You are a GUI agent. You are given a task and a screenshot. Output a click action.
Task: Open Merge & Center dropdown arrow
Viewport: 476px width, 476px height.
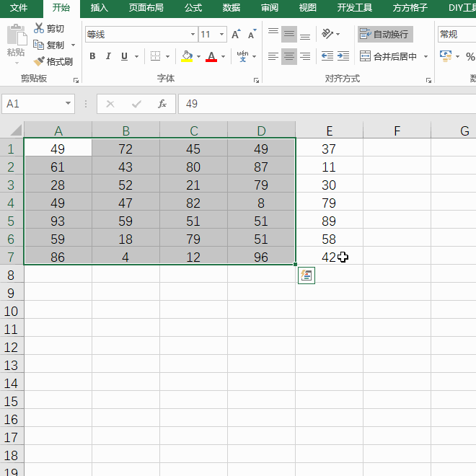point(426,56)
